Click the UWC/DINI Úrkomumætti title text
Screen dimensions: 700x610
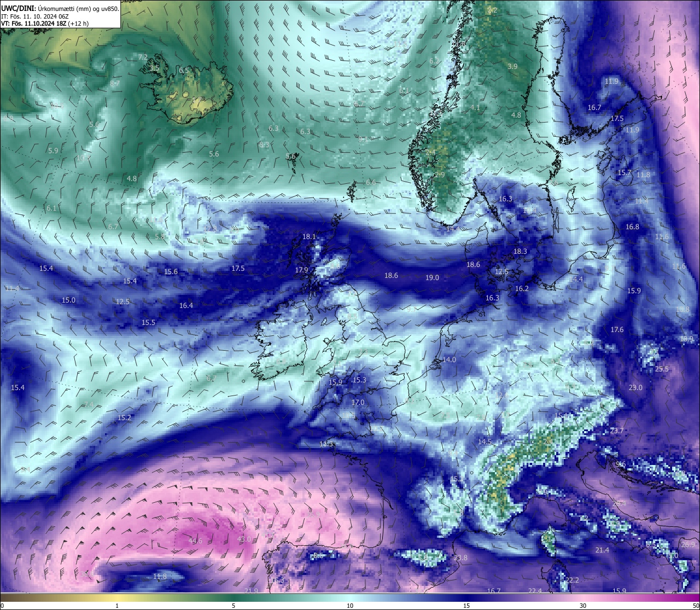(60, 8)
